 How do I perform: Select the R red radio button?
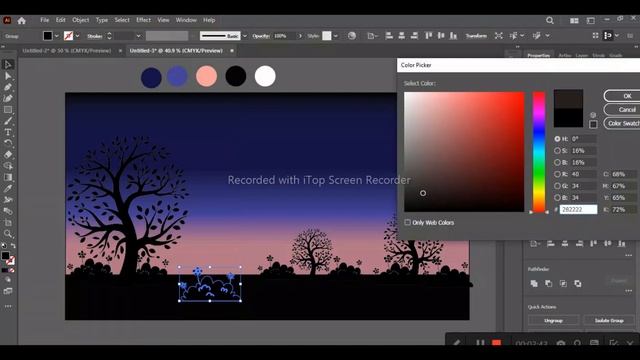(557, 174)
